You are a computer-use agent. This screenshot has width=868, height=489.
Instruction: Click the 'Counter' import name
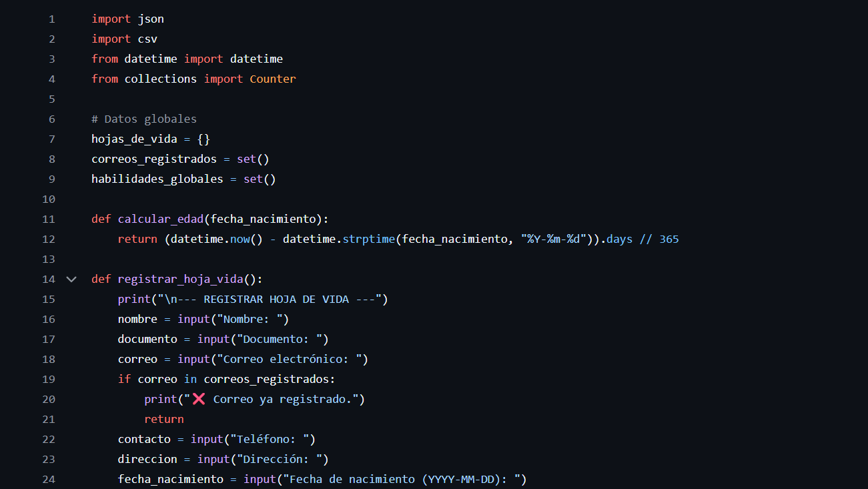point(272,79)
